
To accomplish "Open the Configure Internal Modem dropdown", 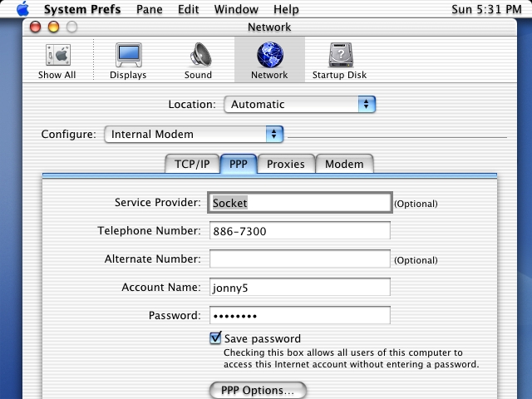I will pyautogui.click(x=194, y=135).
